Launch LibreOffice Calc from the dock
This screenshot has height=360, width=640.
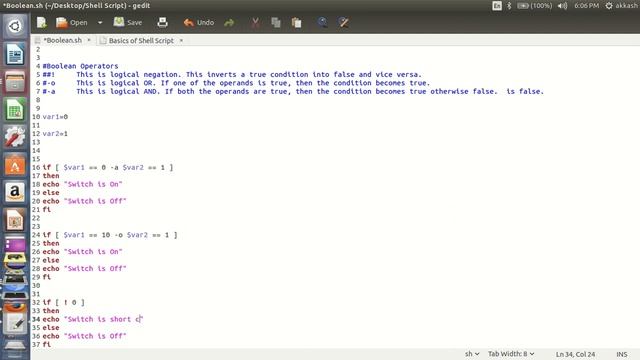point(15,109)
